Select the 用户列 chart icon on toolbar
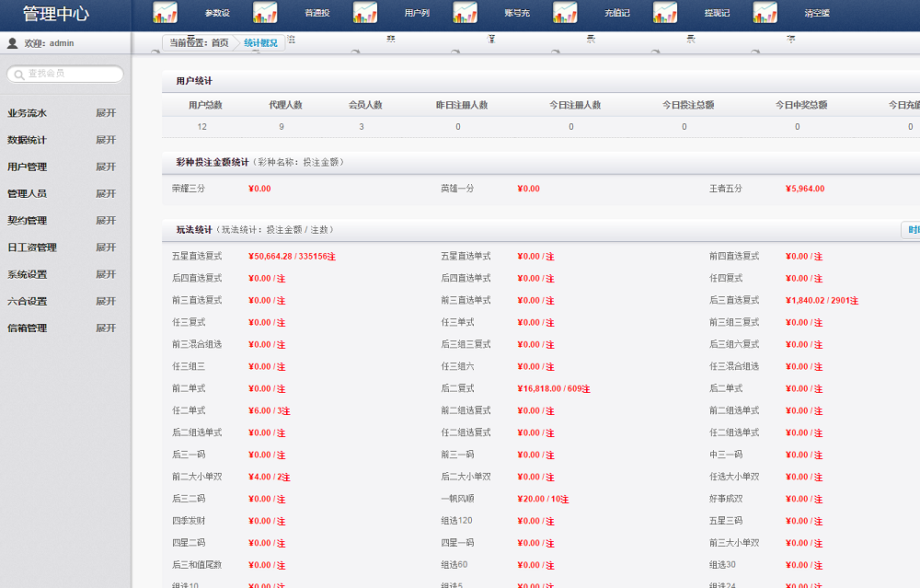The image size is (920, 588). (363, 14)
